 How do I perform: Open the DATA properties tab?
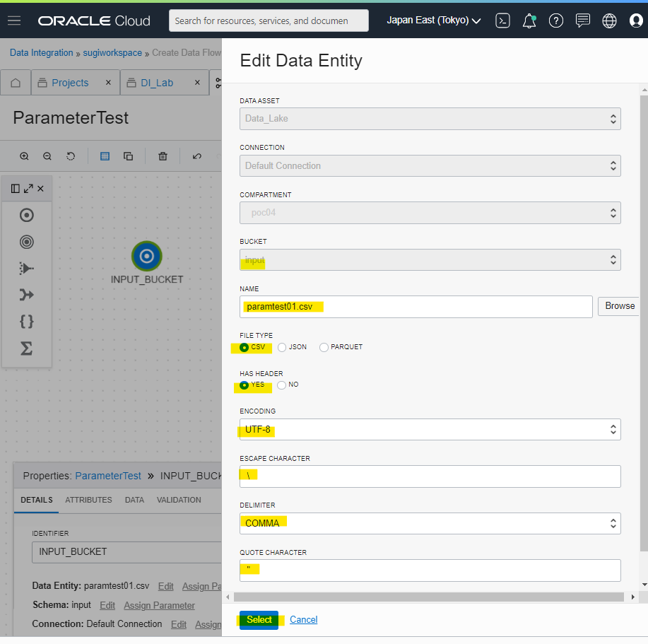click(134, 500)
